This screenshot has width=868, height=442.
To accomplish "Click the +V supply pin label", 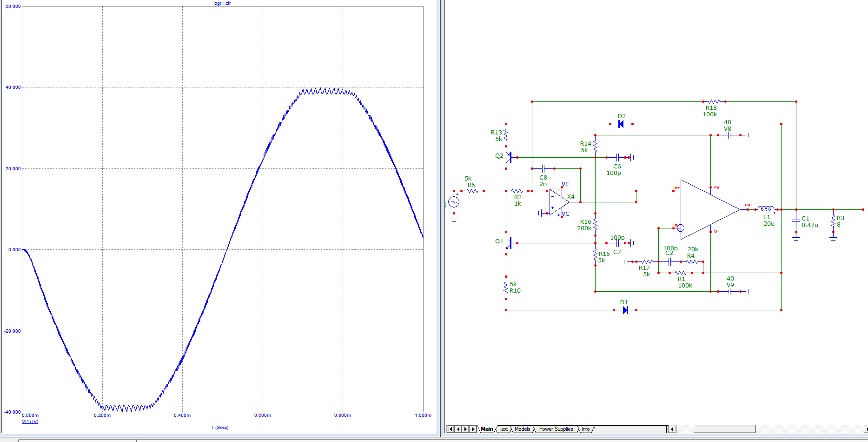I will coord(716,187).
